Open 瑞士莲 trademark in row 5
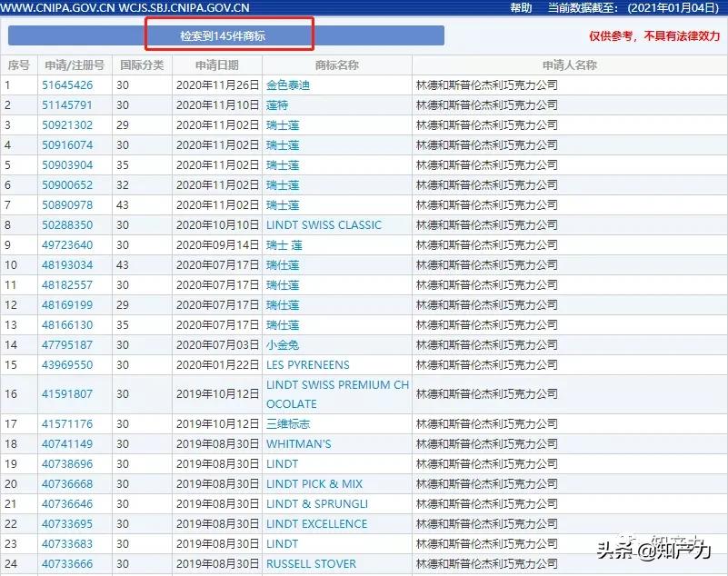The image size is (728, 576). [283, 164]
